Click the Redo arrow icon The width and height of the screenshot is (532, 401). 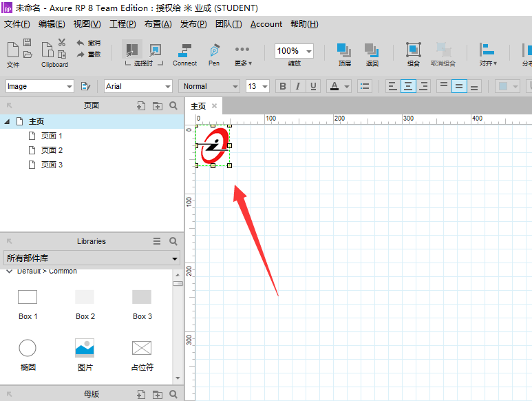click(81, 54)
